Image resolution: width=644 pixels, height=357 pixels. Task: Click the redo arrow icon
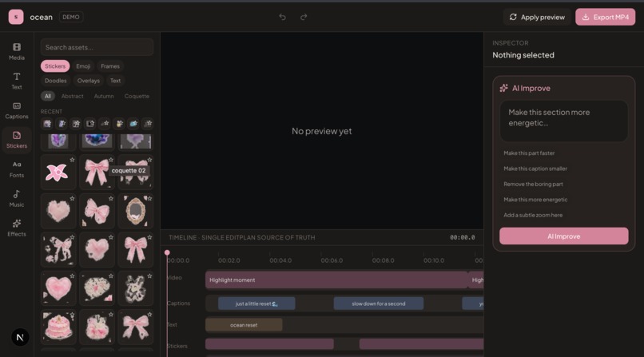point(304,17)
